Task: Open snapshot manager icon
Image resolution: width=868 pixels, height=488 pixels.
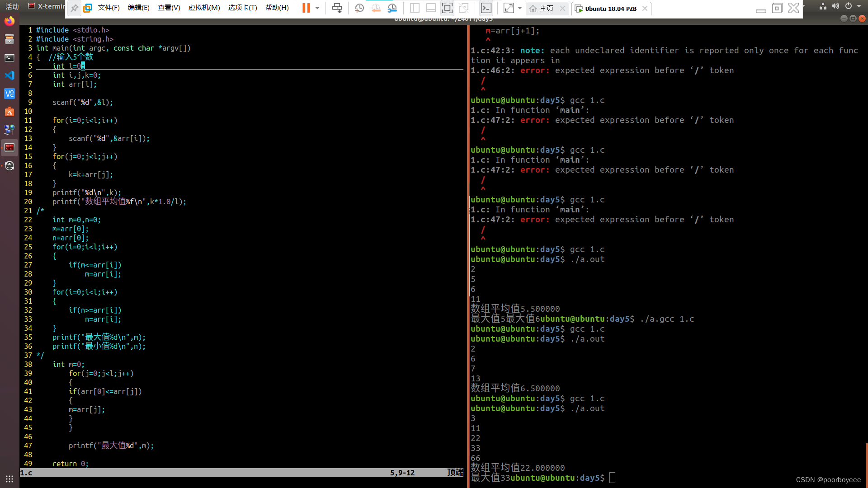Action: tap(392, 8)
